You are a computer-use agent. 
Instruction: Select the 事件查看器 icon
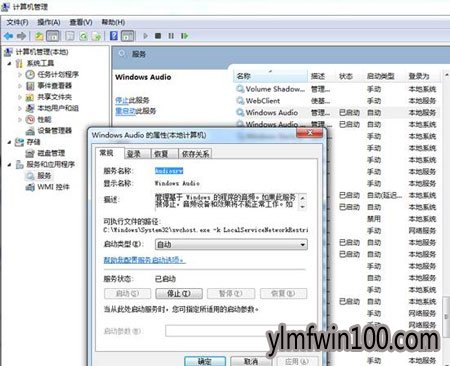[30, 86]
